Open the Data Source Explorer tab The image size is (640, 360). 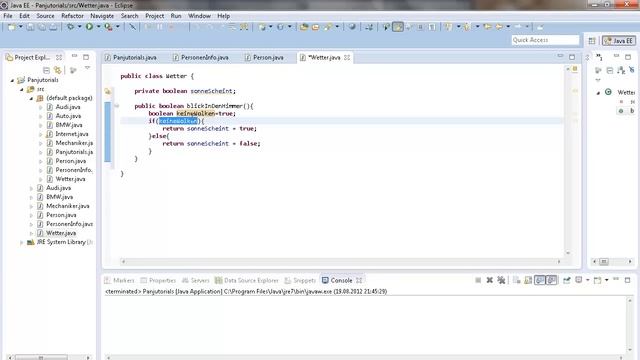247,280
